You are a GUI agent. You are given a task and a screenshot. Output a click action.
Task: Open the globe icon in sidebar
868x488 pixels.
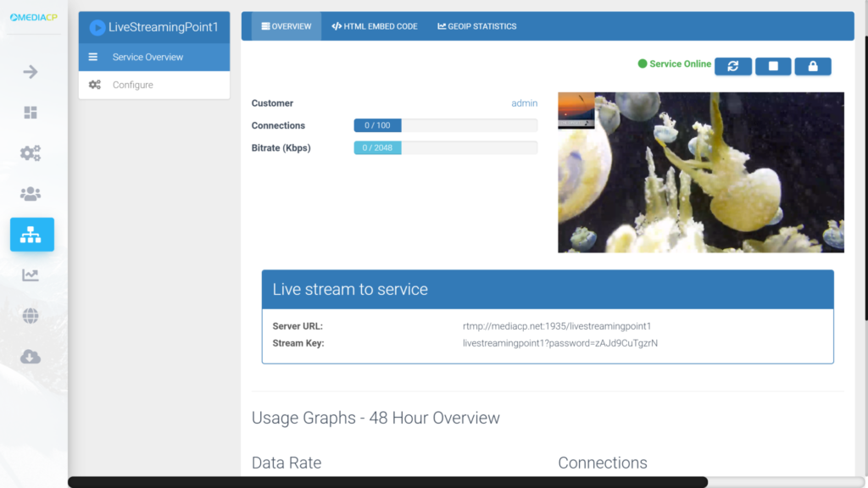tap(31, 316)
